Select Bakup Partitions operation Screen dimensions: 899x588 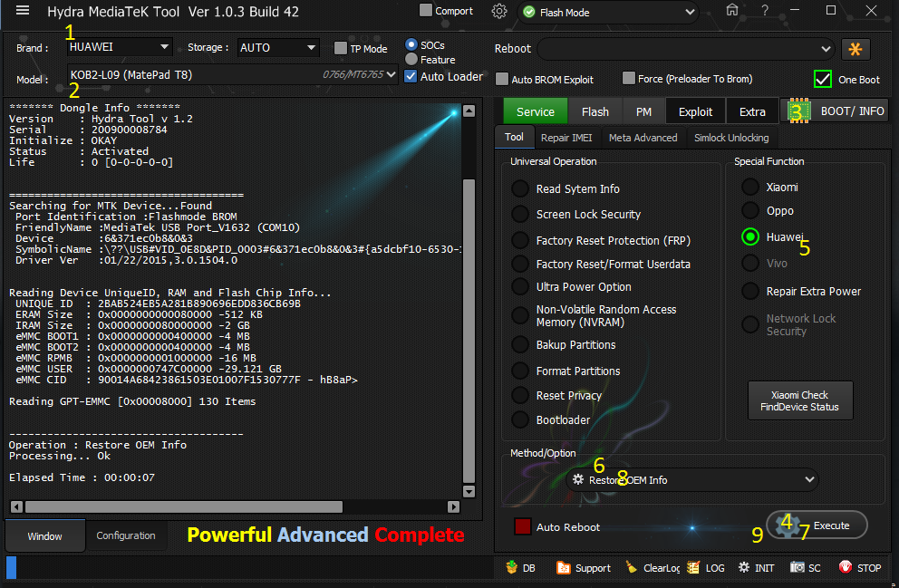tap(520, 345)
